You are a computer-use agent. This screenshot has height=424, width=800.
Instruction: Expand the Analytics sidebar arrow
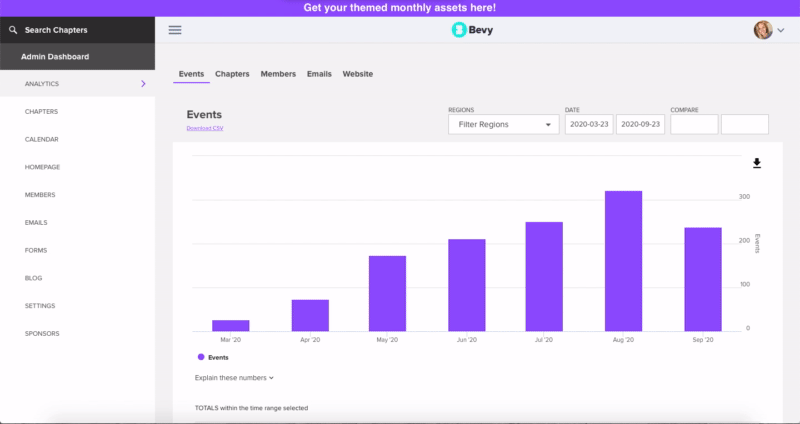click(x=143, y=84)
